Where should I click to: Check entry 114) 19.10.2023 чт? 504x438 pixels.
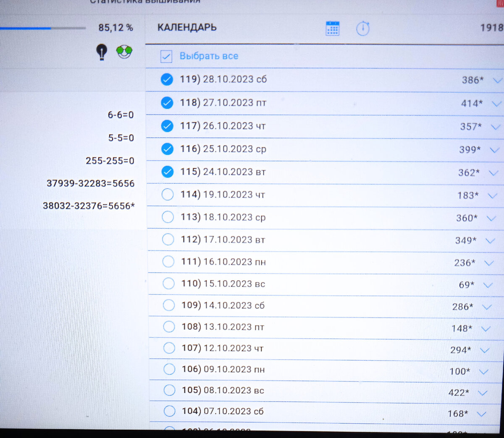[x=168, y=195]
